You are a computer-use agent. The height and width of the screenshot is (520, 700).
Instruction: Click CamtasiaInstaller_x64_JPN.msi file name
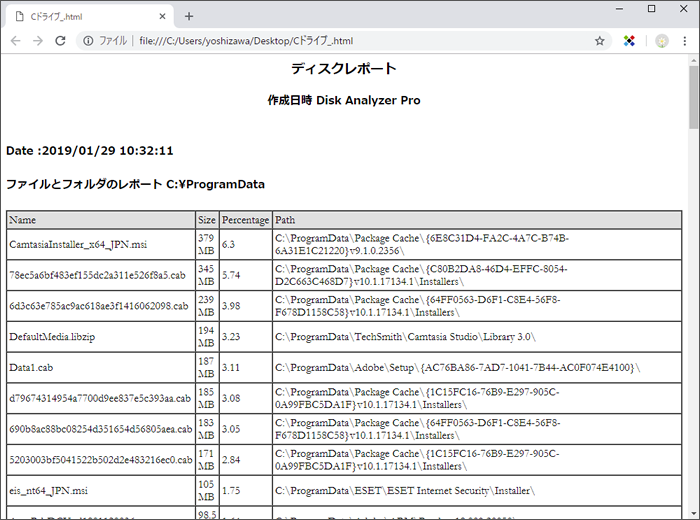[x=78, y=245]
